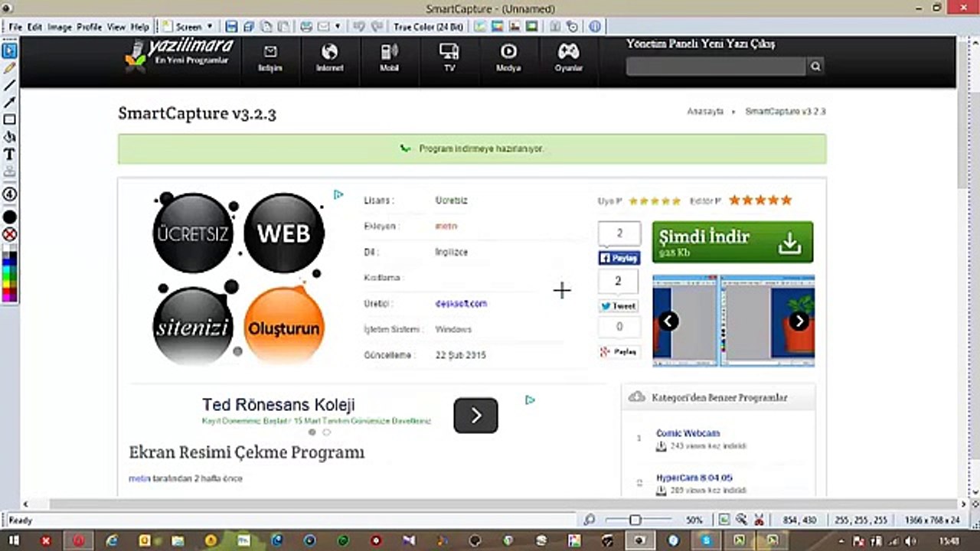
Task: Select the straight line tool
Action: (x=9, y=86)
